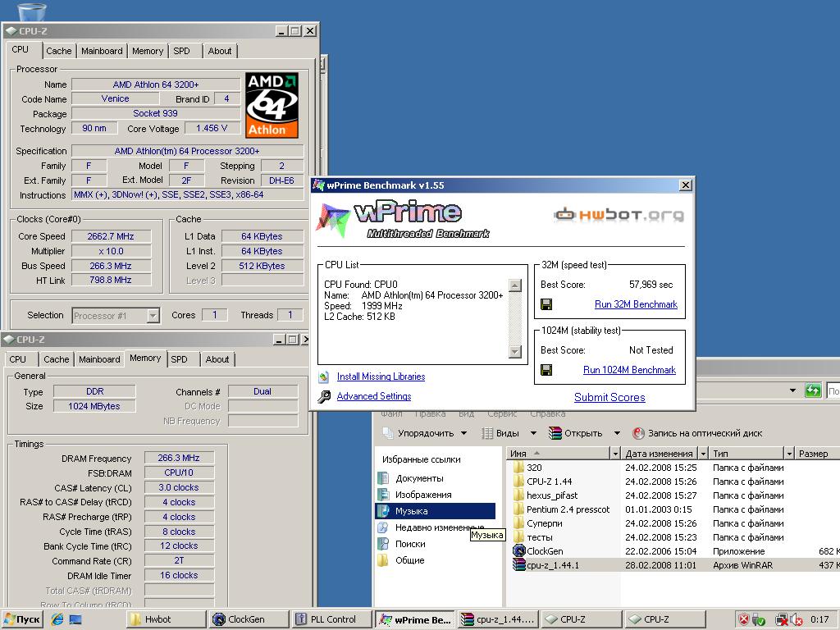The image size is (840, 630).
Task: Open the Recycle Bin desktop icon
Action: coord(31,11)
